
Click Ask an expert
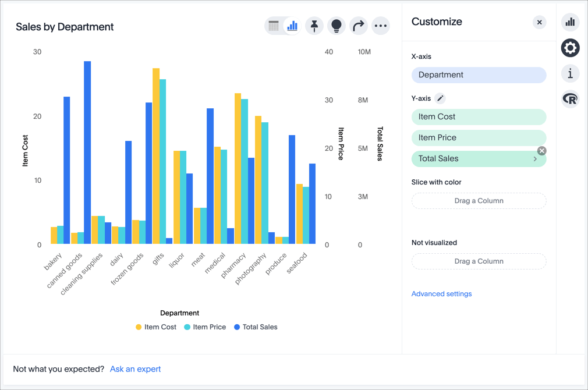135,369
